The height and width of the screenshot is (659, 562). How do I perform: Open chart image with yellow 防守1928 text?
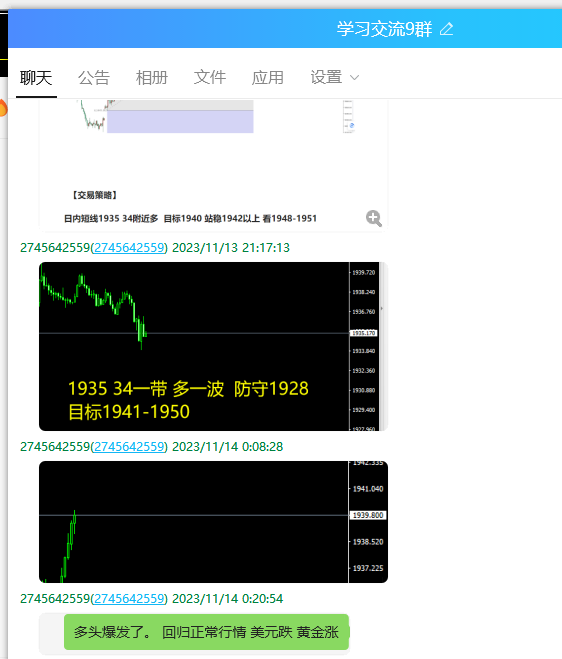[x=213, y=346]
